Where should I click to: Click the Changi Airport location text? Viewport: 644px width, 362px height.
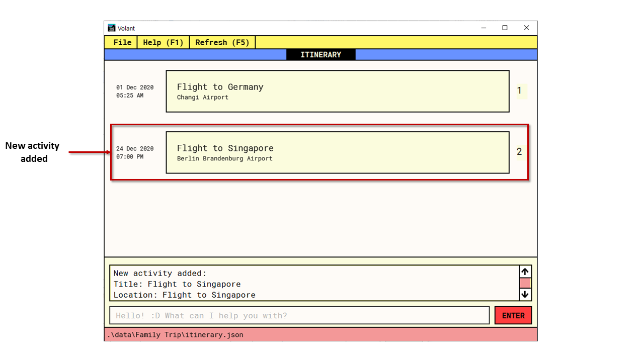click(x=203, y=98)
